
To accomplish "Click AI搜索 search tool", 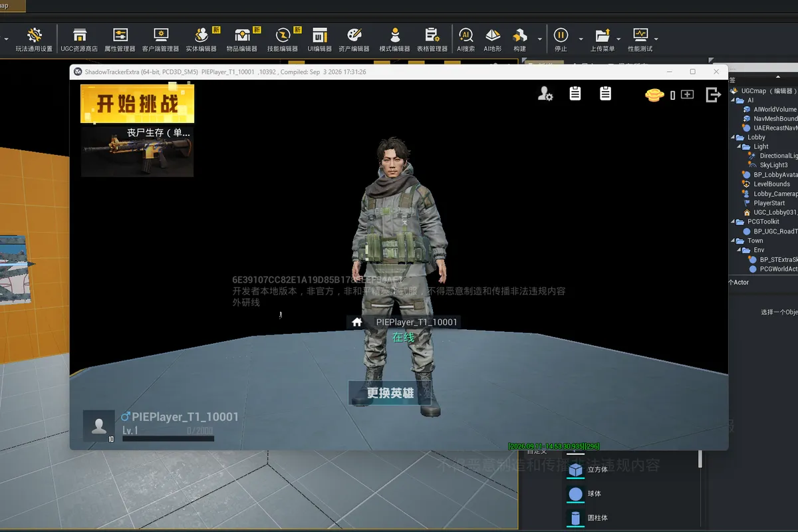I will point(466,40).
